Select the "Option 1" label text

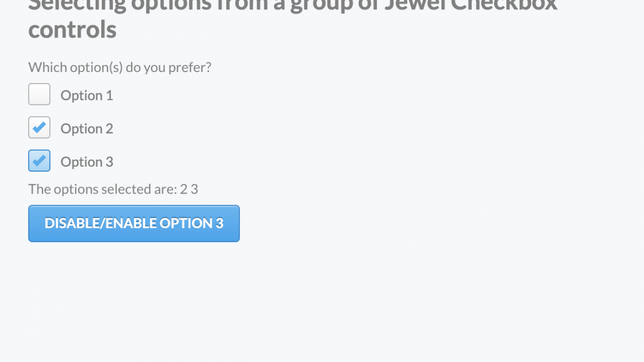[86, 95]
